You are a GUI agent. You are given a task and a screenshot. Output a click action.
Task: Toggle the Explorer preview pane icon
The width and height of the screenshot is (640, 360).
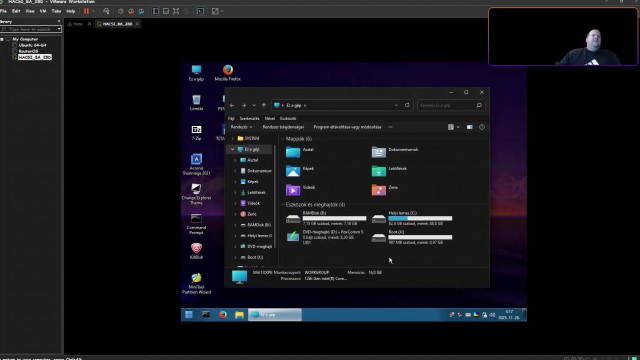470,127
